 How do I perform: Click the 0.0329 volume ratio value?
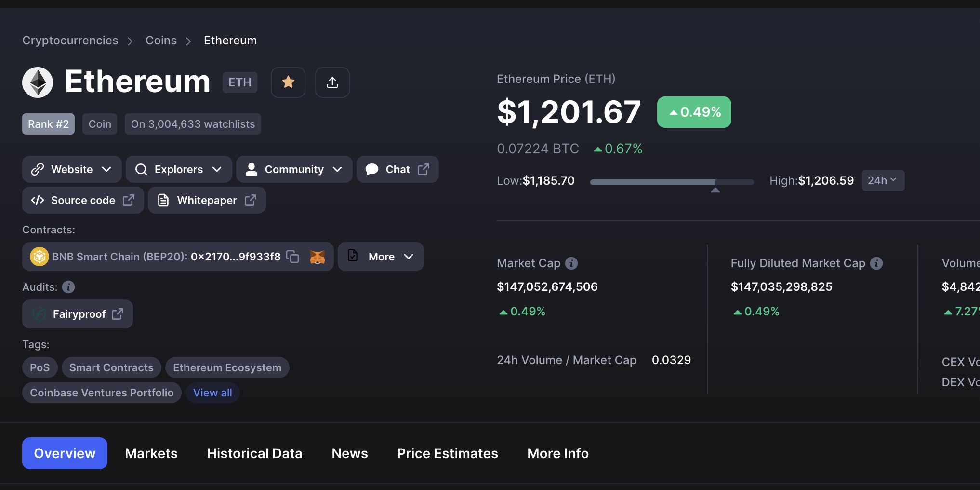point(671,360)
